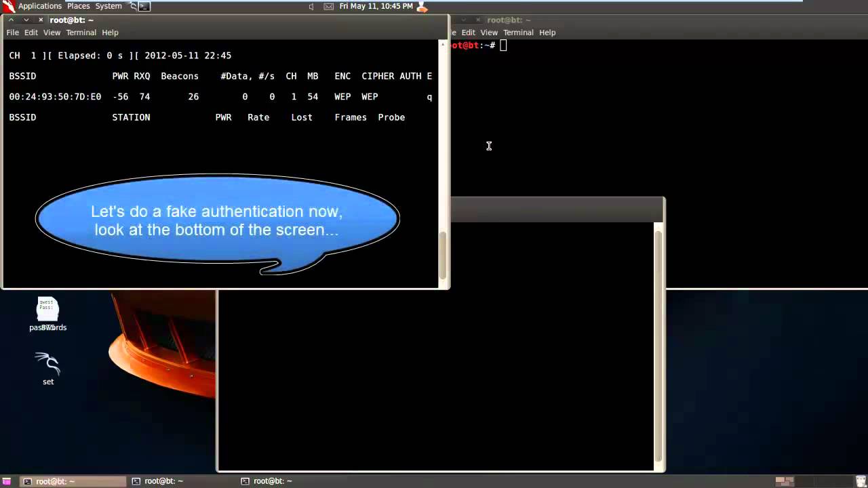The width and height of the screenshot is (868, 488).
Task: Click the right terminal command prompt
Action: pos(478,45)
